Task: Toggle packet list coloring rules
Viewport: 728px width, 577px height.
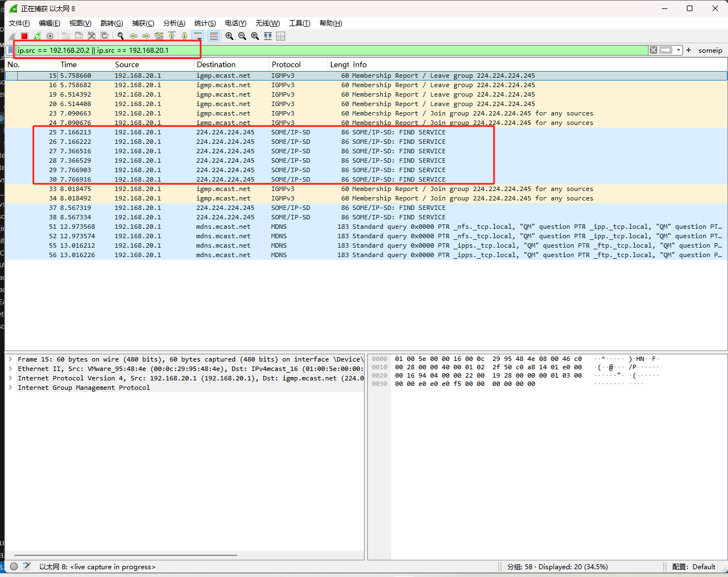Action: pyautogui.click(x=214, y=36)
